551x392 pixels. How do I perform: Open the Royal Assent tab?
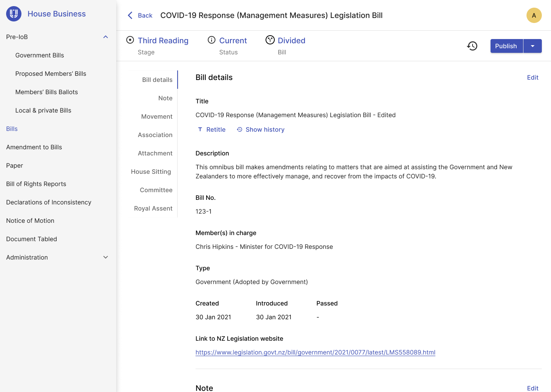(153, 208)
